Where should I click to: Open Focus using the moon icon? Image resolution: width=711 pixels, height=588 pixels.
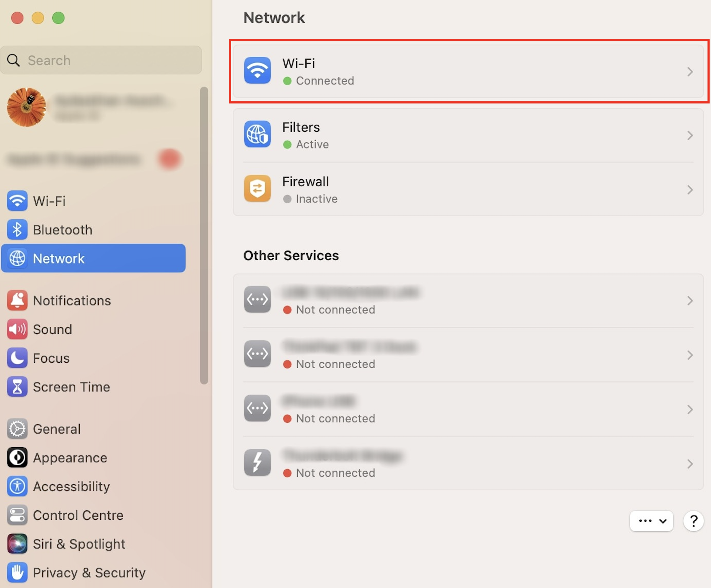click(x=17, y=358)
